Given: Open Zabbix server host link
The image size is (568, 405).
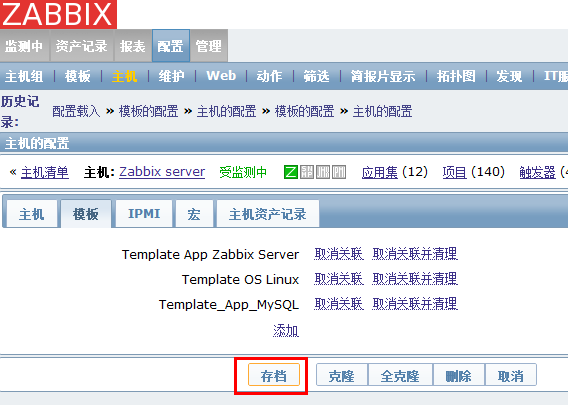Looking at the screenshot, I should click(x=162, y=172).
